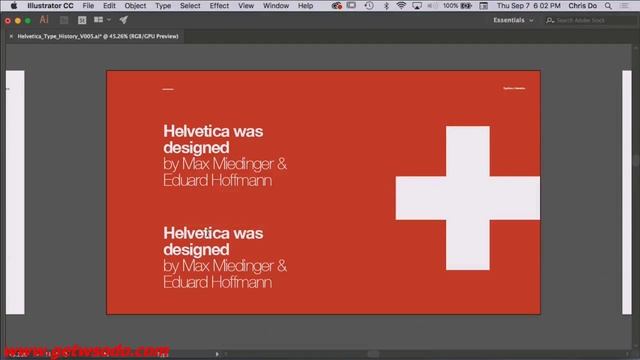Image resolution: width=640 pixels, height=360 pixels.
Task: Open the File menu
Action: (88, 6)
